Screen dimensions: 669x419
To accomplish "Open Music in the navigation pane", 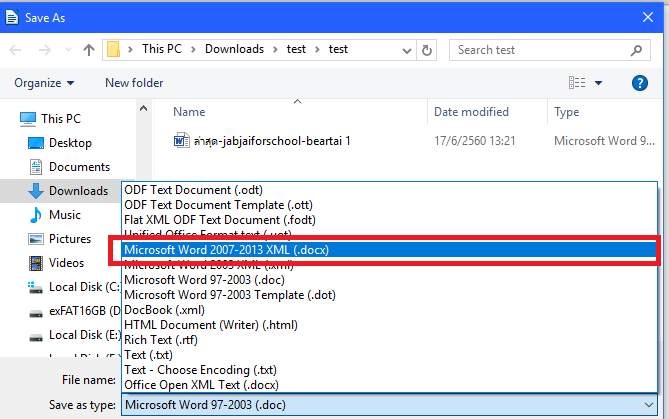I will pos(55,215).
